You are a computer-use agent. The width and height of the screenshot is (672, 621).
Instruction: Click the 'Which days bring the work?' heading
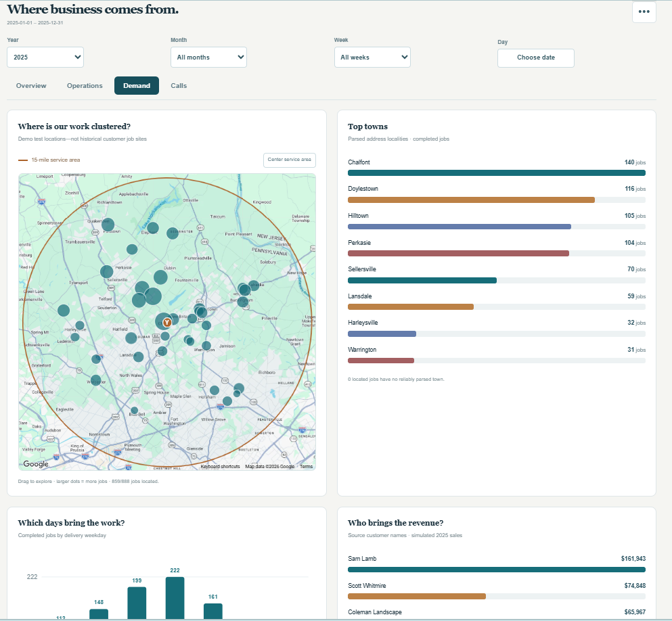click(x=71, y=523)
